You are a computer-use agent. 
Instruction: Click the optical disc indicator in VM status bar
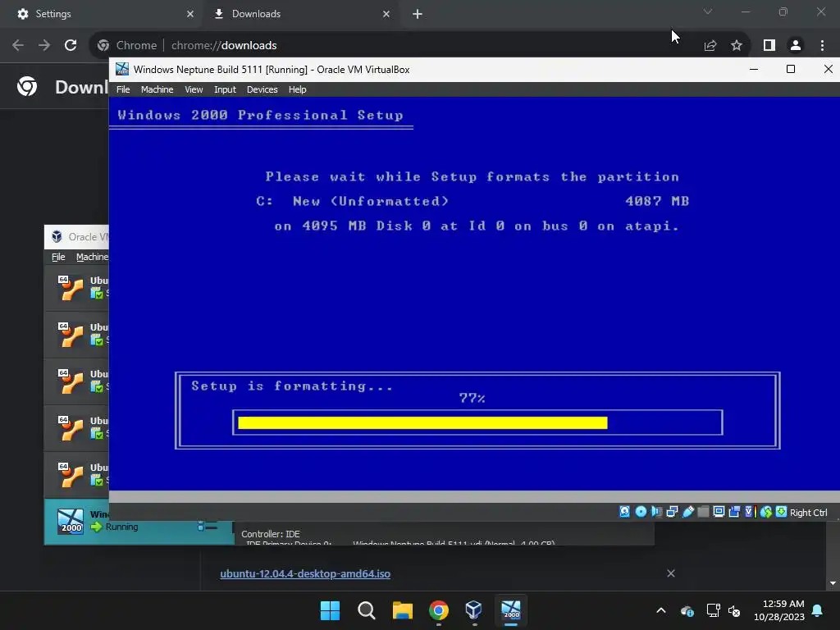coord(641,512)
